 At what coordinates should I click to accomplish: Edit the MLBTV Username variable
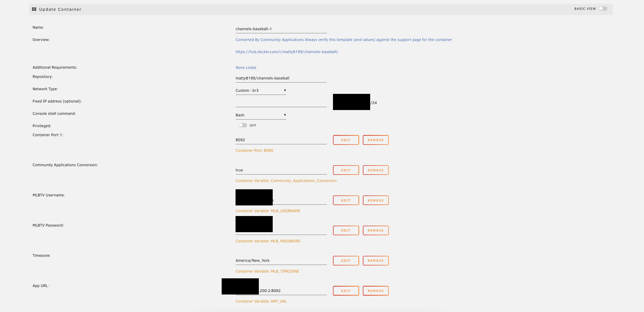coord(346,201)
